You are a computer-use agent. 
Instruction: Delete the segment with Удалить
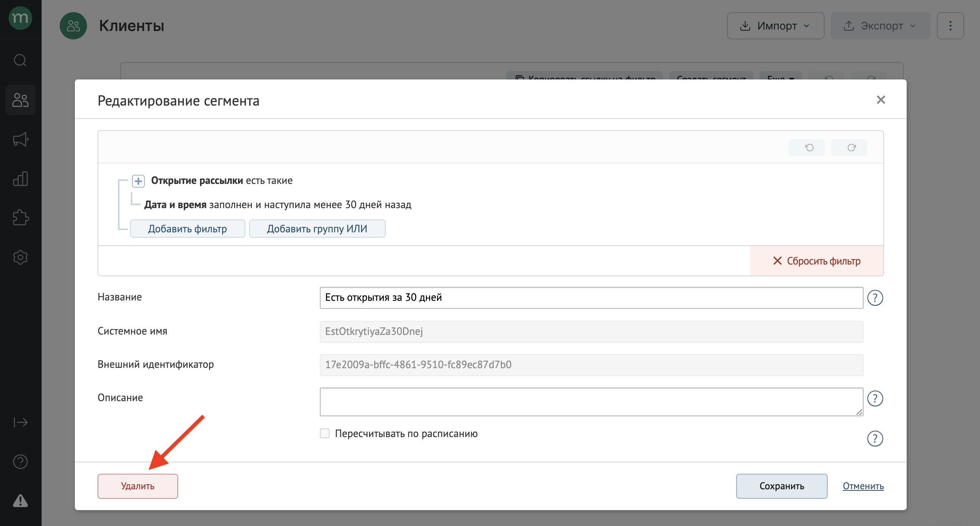[137, 486]
